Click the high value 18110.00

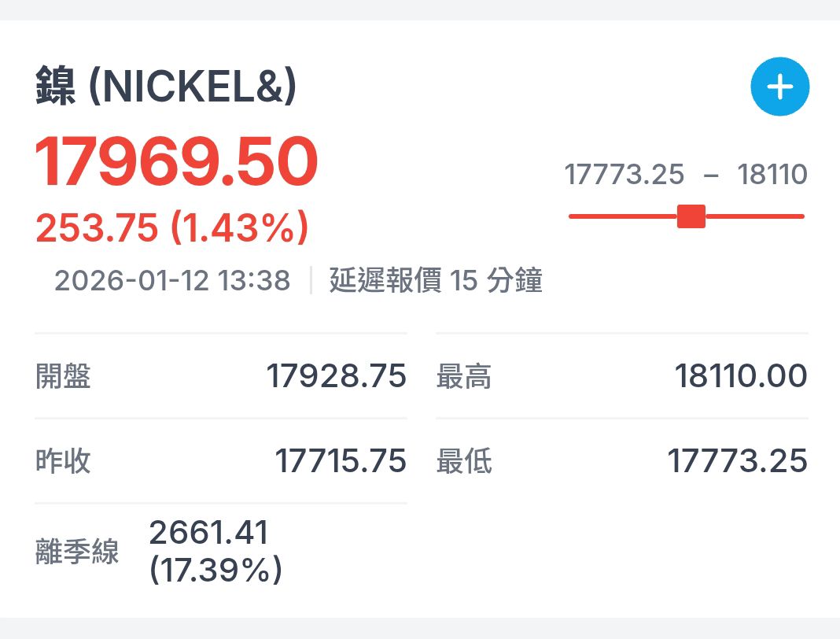(741, 376)
